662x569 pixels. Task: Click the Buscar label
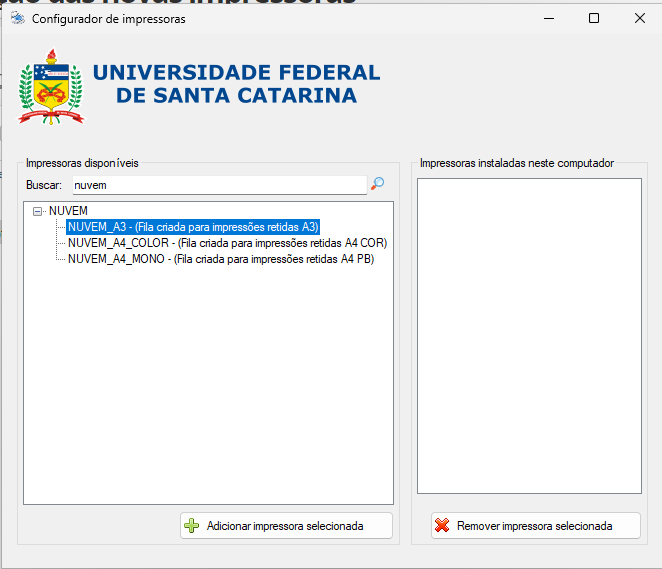[44, 185]
